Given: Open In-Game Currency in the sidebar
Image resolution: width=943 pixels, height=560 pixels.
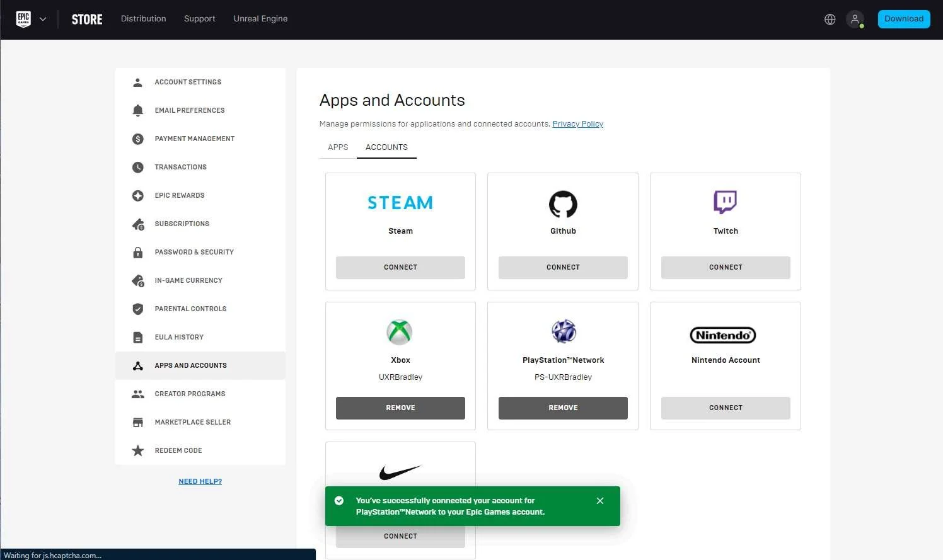Looking at the screenshot, I should point(200,281).
